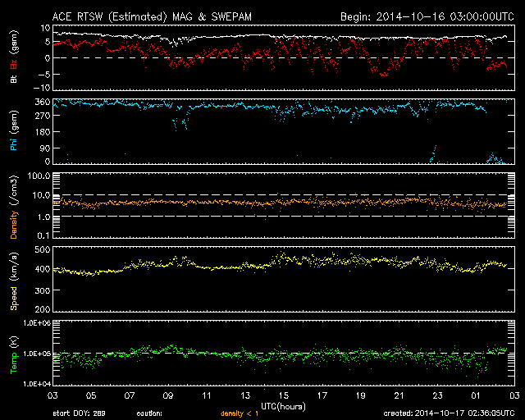Click the UTC(hours) x-axis title
This screenshot has width=525, height=420.
[284, 406]
